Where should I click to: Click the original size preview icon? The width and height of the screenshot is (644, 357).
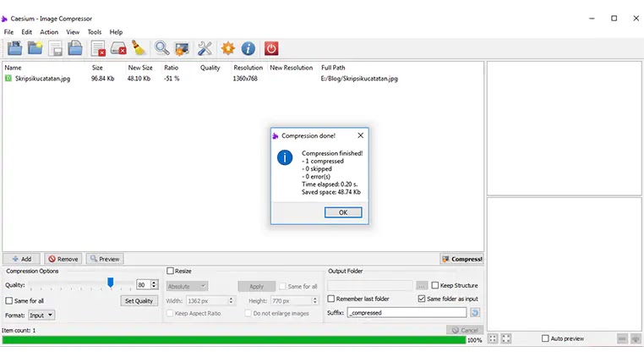(506, 338)
